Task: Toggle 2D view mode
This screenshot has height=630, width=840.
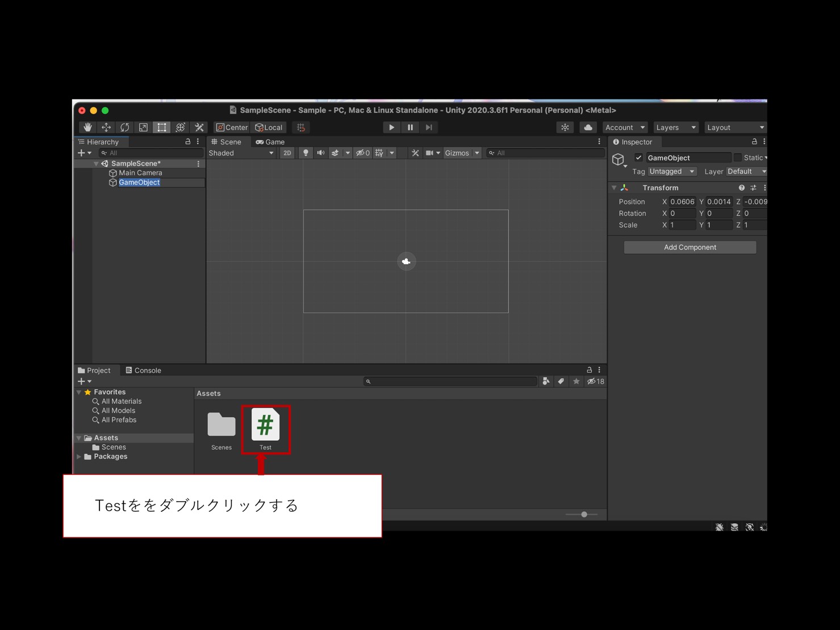Action: pos(287,153)
